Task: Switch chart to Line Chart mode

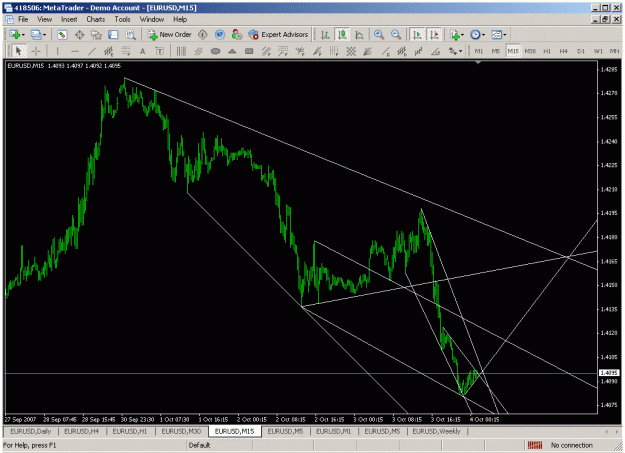Action: (359, 35)
